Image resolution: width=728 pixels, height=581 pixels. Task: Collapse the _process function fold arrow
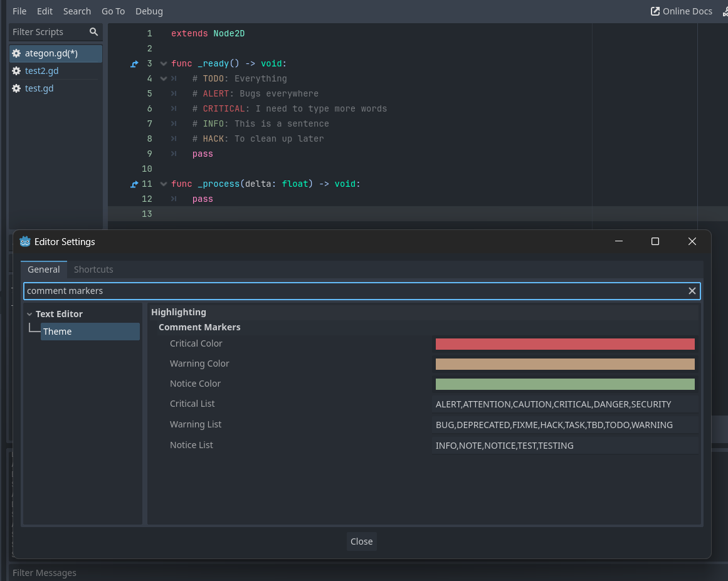(164, 184)
